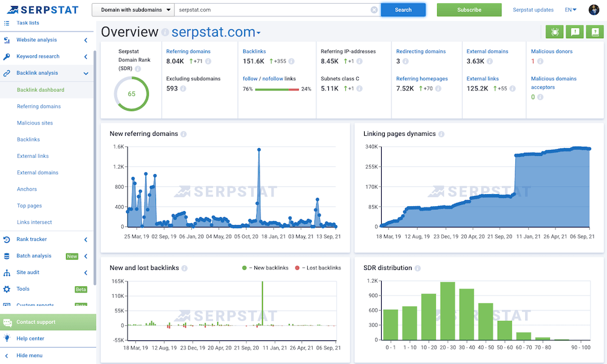Click the Serpstat logo
607x364 pixels.
(x=42, y=10)
